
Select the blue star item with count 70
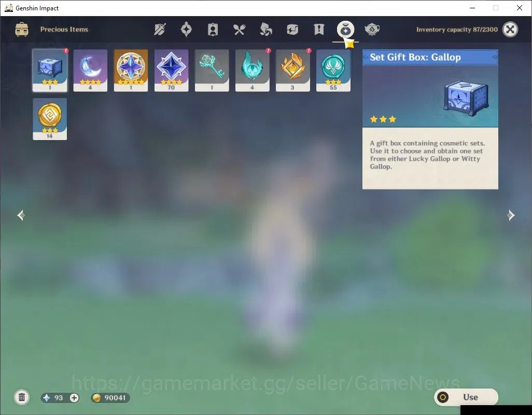tap(171, 70)
